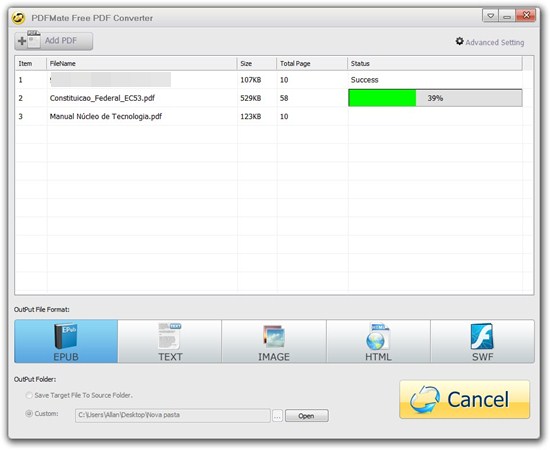Screen dimensions: 550x450
Task: Sort by the Total Page column header
Action: coord(312,63)
